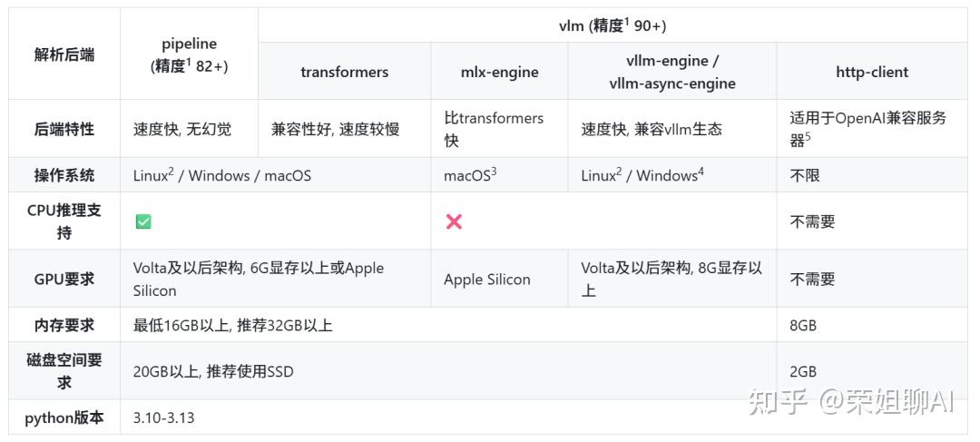Select the mlx-engine column header
Image resolution: width=980 pixels, height=442 pixels.
[x=499, y=72]
